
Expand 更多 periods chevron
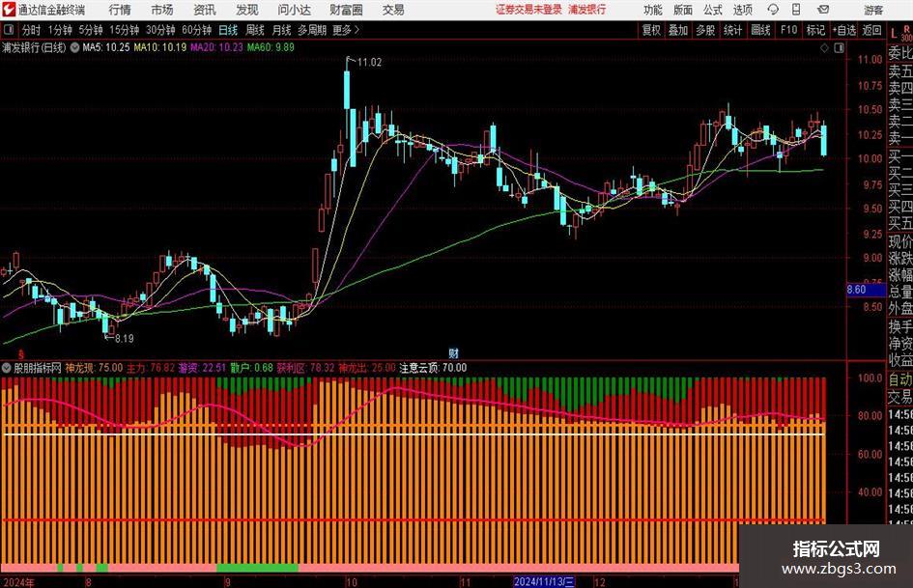coord(357,30)
